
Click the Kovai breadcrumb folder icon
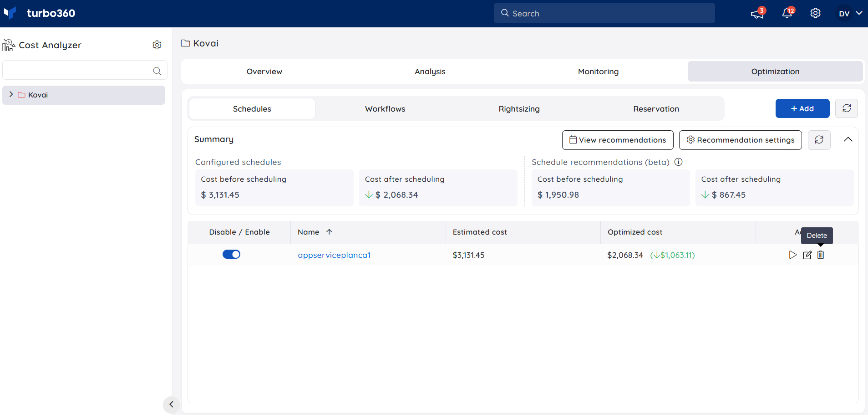[185, 43]
